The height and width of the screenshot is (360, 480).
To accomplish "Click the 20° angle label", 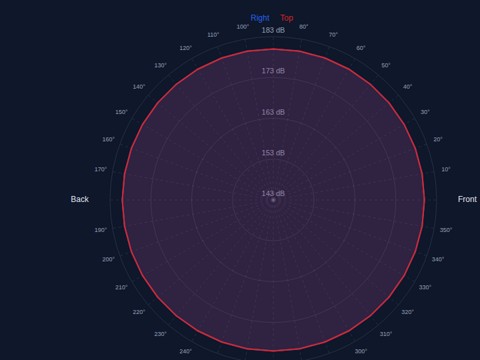I will pos(438,139).
